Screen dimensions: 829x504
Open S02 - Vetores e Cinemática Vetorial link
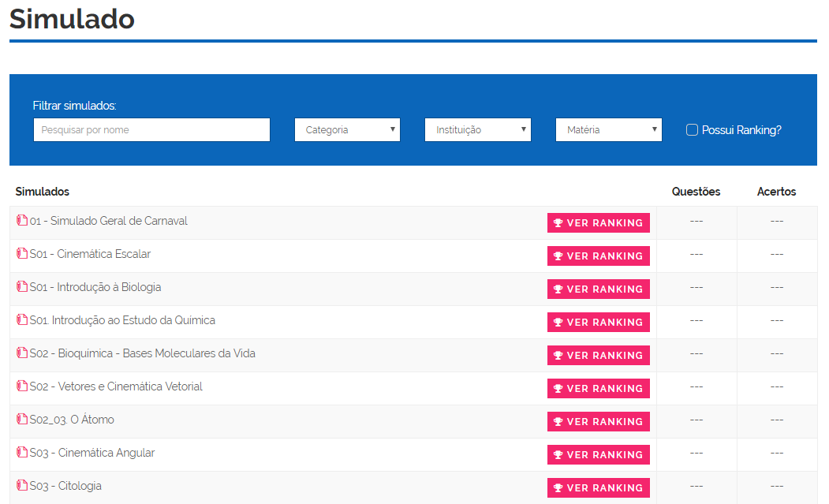(116, 386)
